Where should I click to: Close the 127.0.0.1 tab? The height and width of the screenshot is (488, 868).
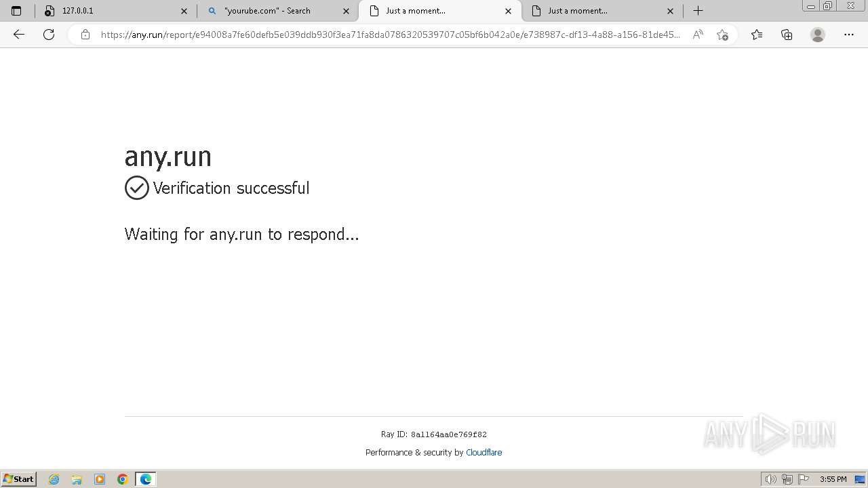(184, 11)
